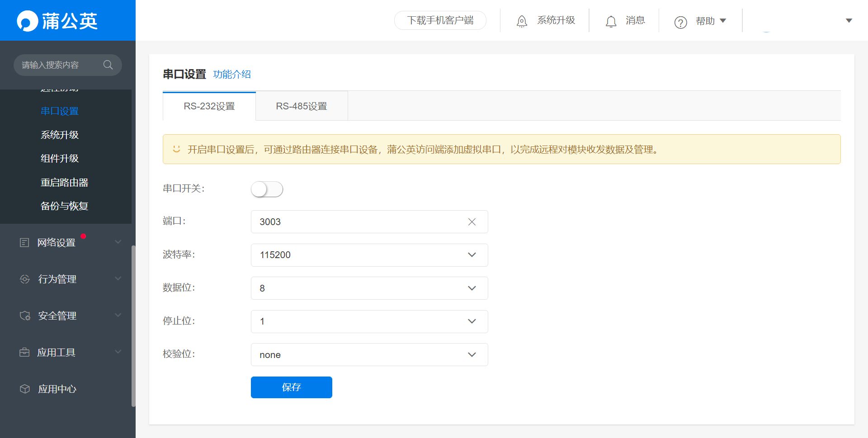Click the 蒲公英 logo icon
The width and height of the screenshot is (868, 438).
pos(27,21)
